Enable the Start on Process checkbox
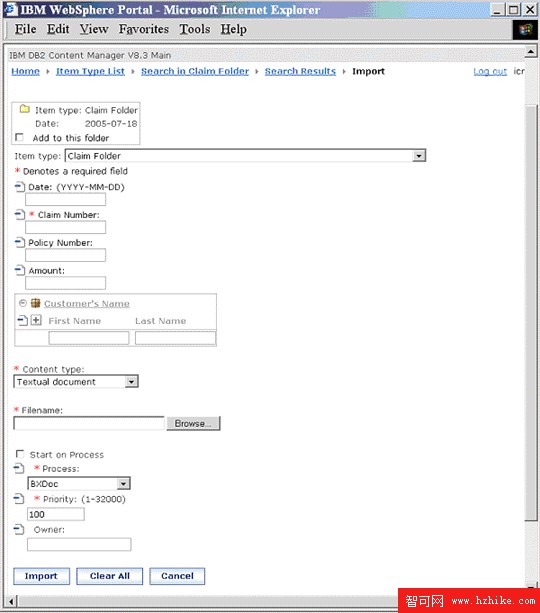This screenshot has width=540, height=613. point(20,454)
